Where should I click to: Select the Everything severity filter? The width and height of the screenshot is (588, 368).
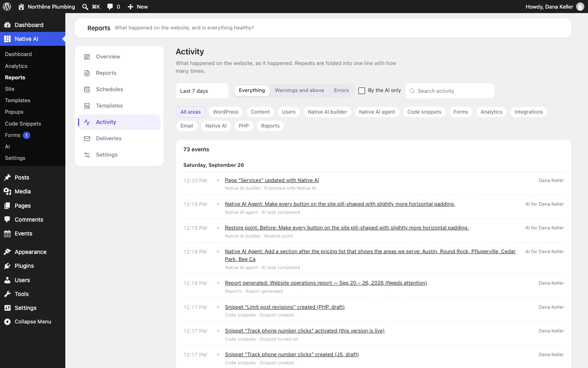[252, 90]
